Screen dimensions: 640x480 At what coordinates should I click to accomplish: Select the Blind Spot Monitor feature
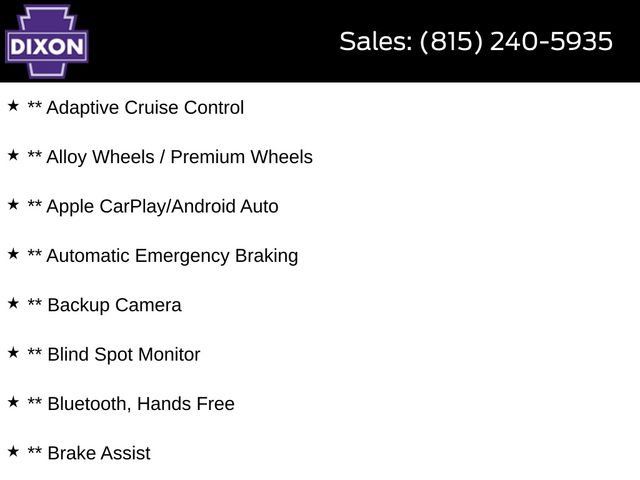pos(124,355)
